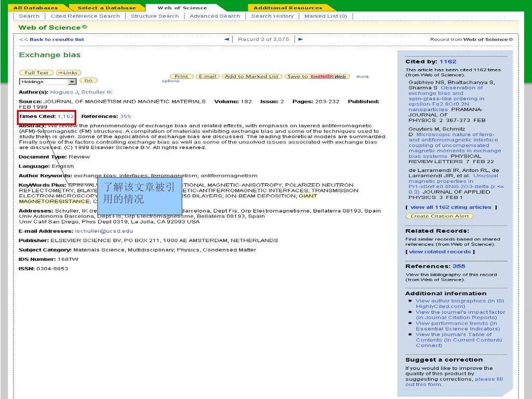
Task: Click Document Type Review text
Action: pos(54,157)
